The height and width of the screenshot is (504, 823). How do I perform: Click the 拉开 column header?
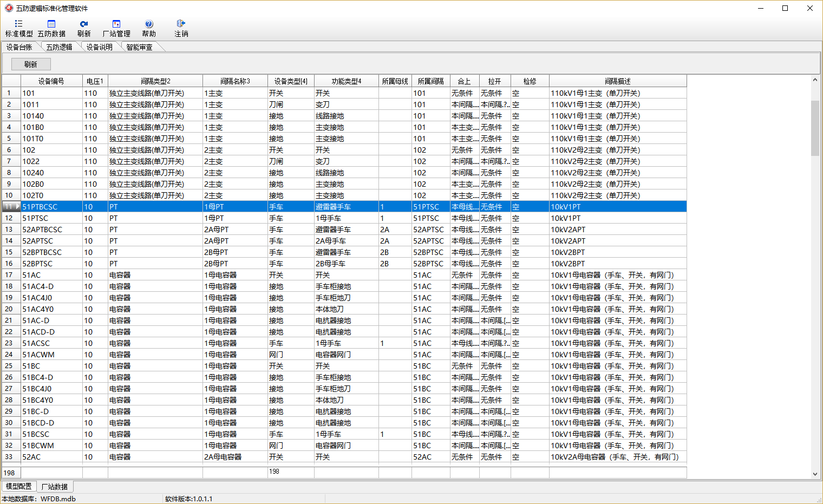point(495,81)
